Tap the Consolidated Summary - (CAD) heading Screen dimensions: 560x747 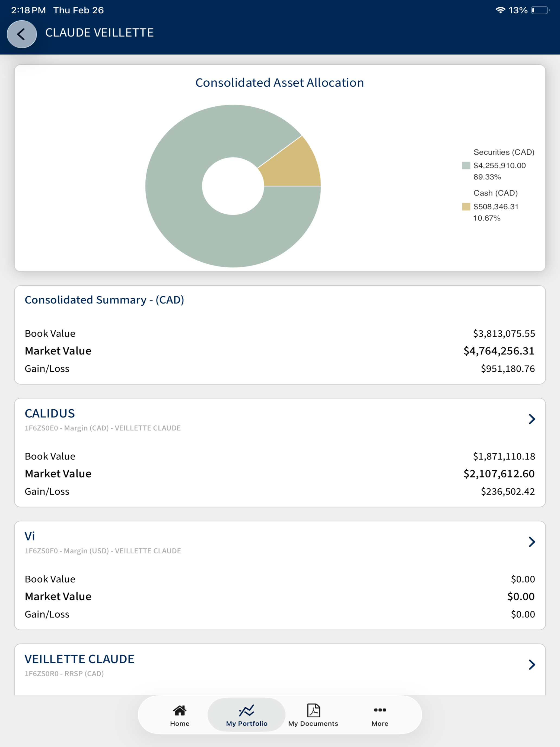[104, 300]
